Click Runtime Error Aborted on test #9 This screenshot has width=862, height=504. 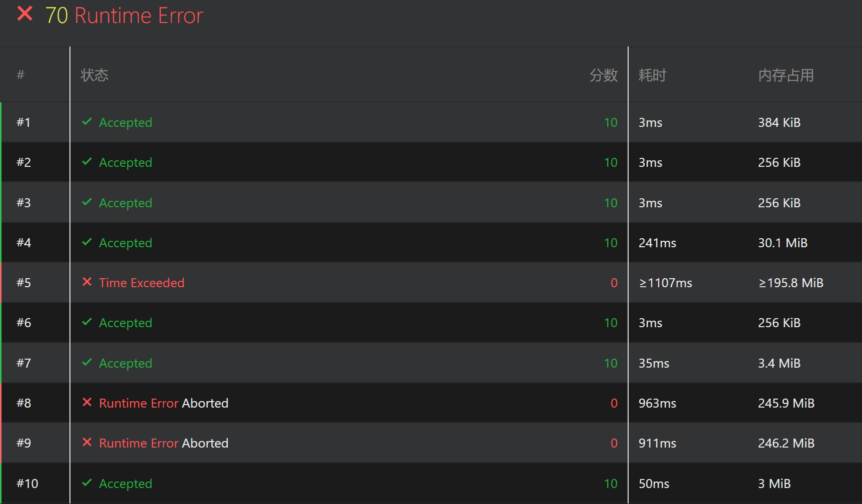(163, 443)
